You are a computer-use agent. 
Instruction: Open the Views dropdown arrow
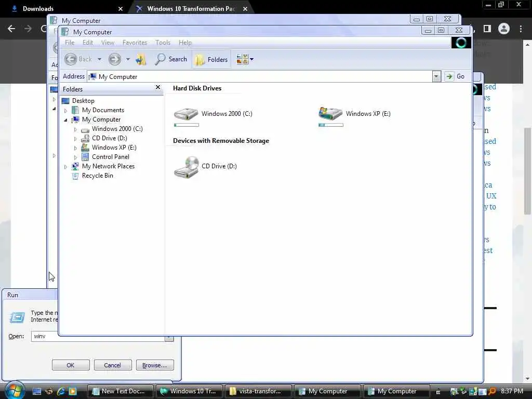(x=252, y=59)
